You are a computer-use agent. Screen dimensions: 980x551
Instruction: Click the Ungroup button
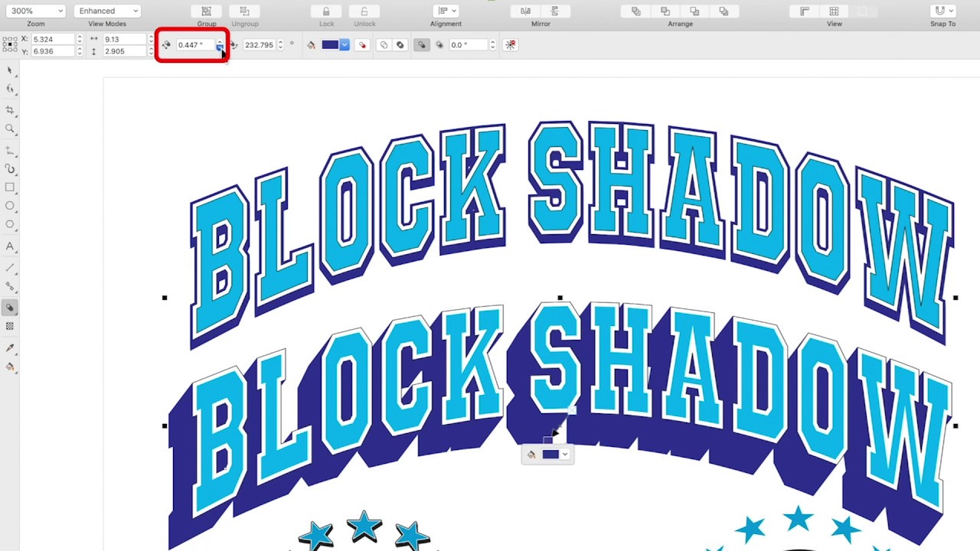(244, 11)
